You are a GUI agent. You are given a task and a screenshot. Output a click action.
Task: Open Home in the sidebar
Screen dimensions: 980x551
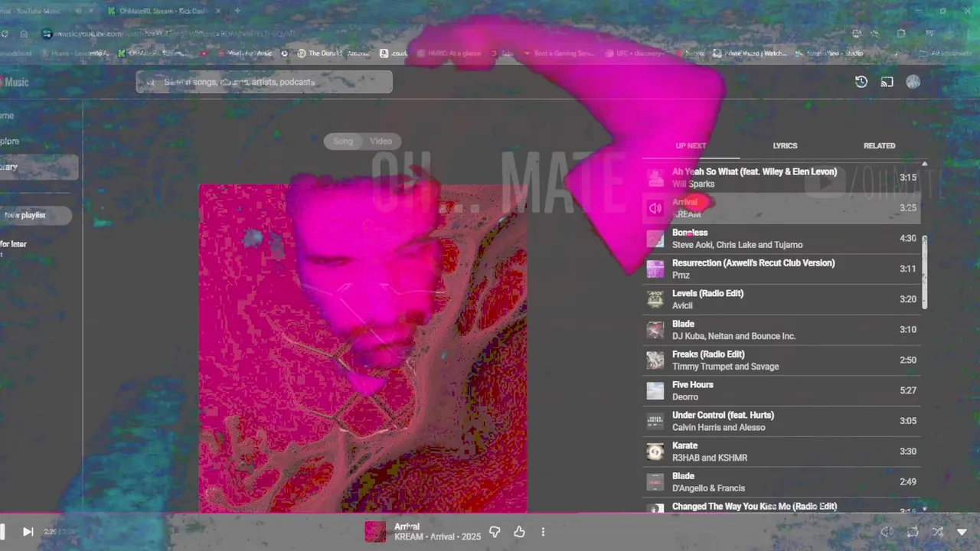tap(8, 116)
